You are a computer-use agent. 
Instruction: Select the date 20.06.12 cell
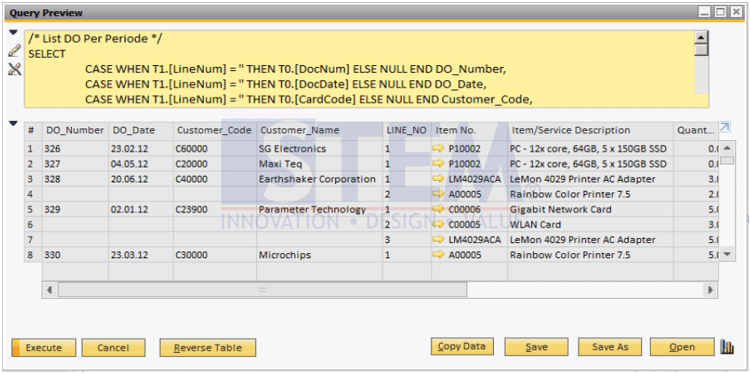point(141,179)
